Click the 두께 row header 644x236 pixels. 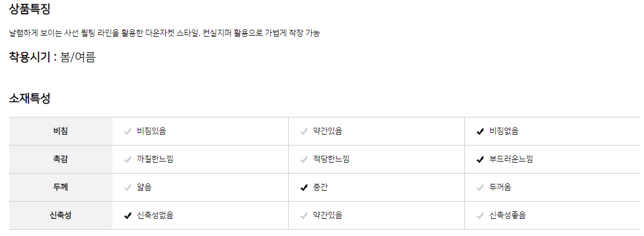60,187
